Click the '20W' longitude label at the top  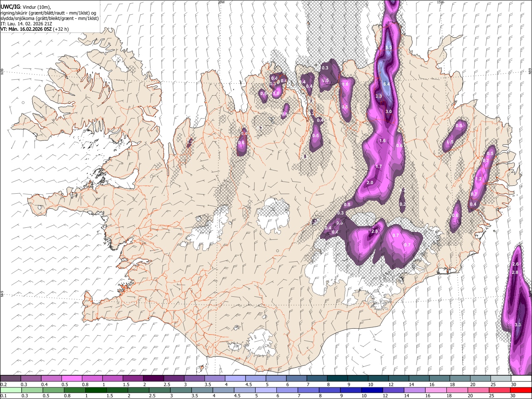pyautogui.click(x=221, y=2)
